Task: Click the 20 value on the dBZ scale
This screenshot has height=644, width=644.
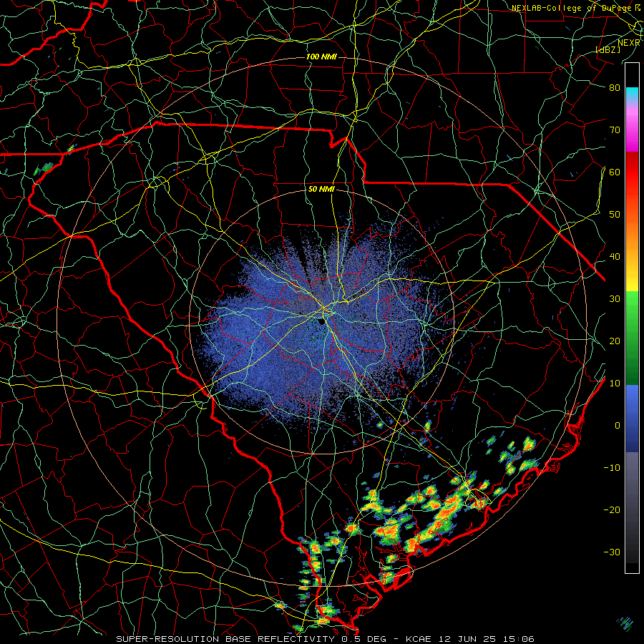Action: pyautogui.click(x=615, y=341)
